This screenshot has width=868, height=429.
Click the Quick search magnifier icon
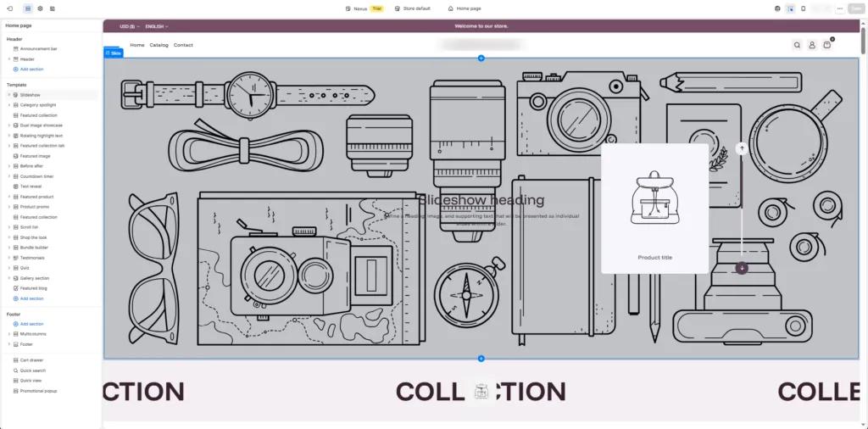(x=16, y=370)
